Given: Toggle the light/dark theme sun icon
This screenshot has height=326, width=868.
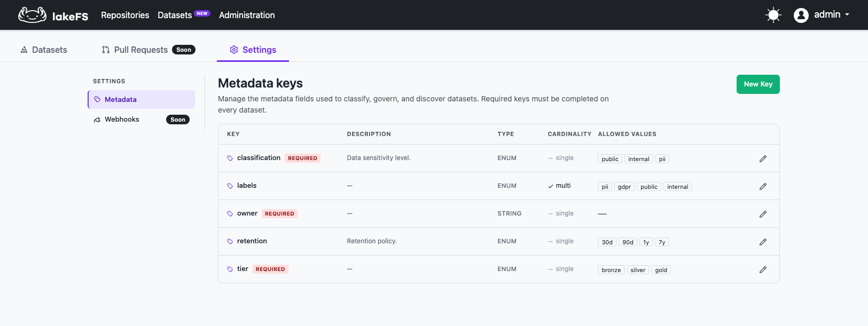Looking at the screenshot, I should point(773,15).
